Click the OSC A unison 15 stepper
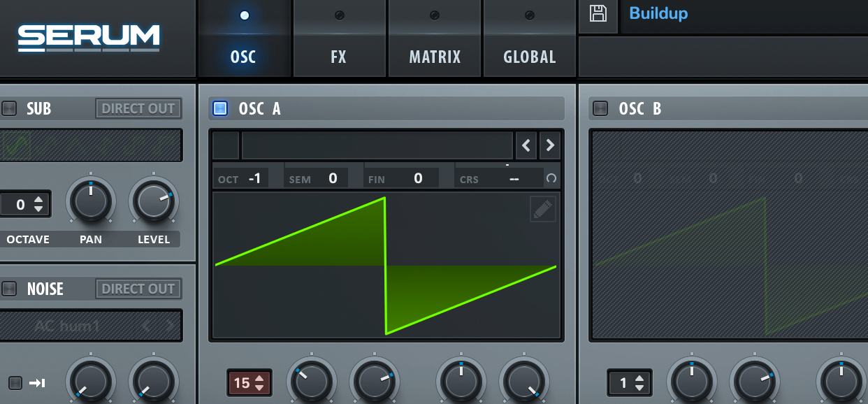868x404 pixels. (x=249, y=383)
